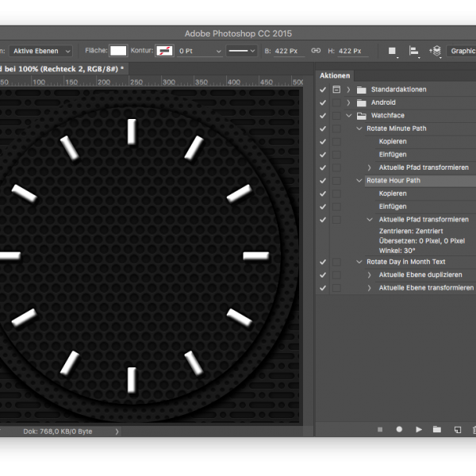Click the 12 o'clock hour marker
Screen dimensions: 476x476
[x=132, y=132]
